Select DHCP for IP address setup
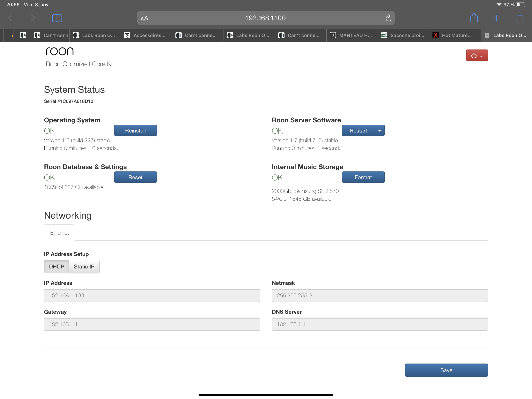Image resolution: width=532 pixels, height=399 pixels. (x=56, y=266)
